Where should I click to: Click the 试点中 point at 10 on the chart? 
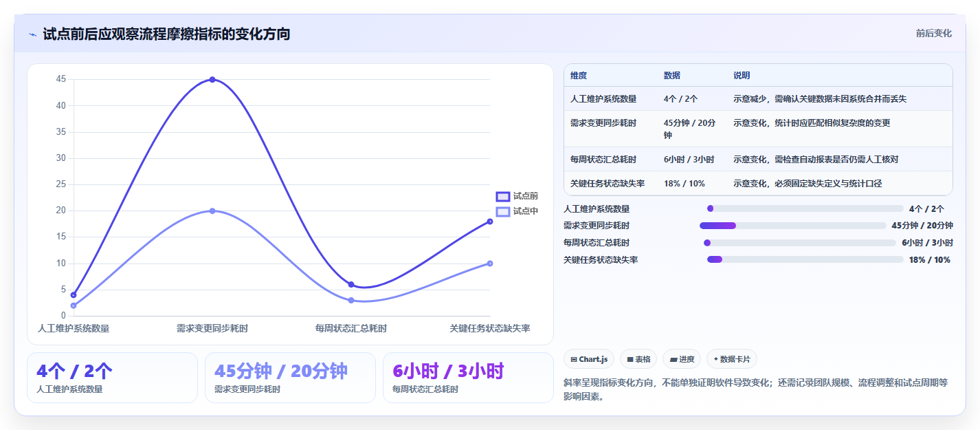click(x=490, y=264)
